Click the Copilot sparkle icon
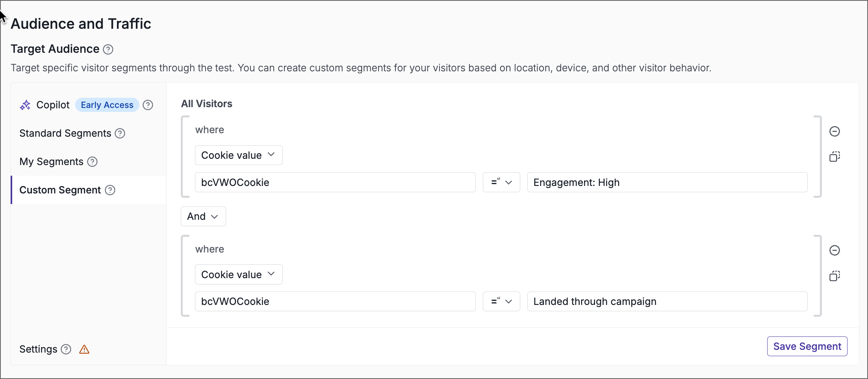The image size is (868, 379). click(x=25, y=105)
